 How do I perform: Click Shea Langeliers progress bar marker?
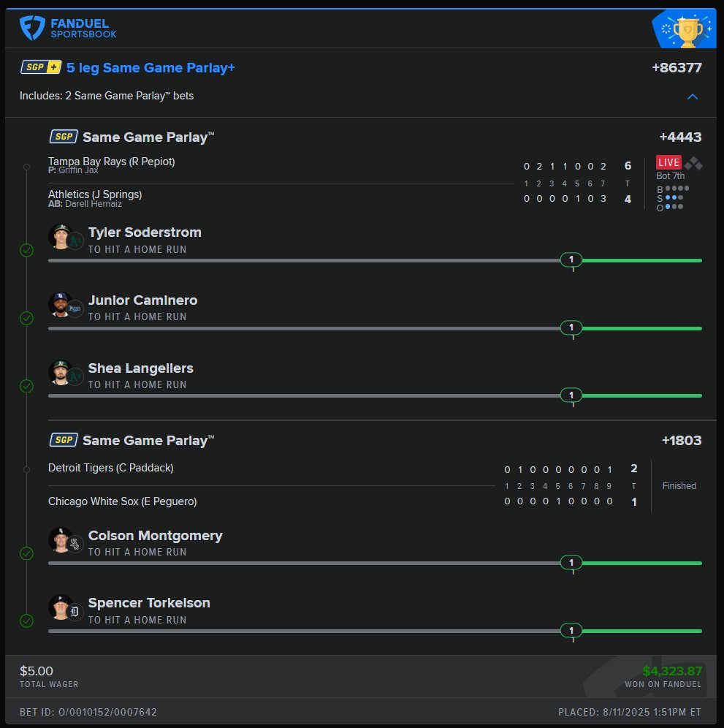tap(571, 395)
